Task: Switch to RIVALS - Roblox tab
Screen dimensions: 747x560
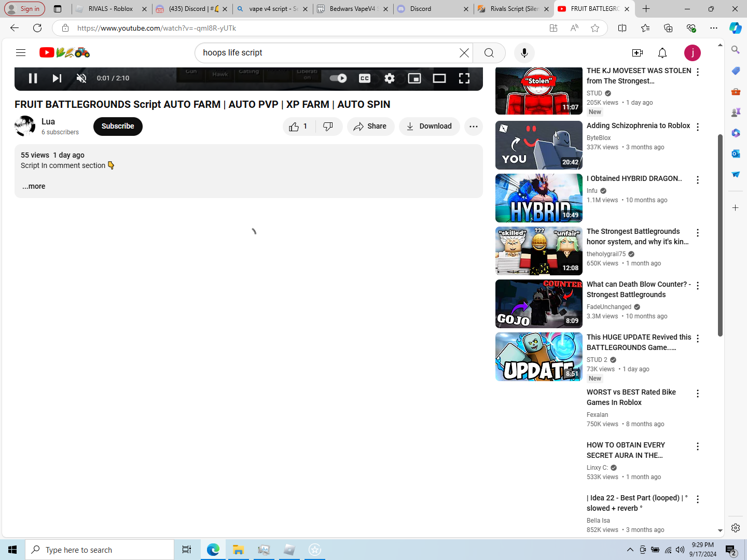Action: [x=110, y=9]
